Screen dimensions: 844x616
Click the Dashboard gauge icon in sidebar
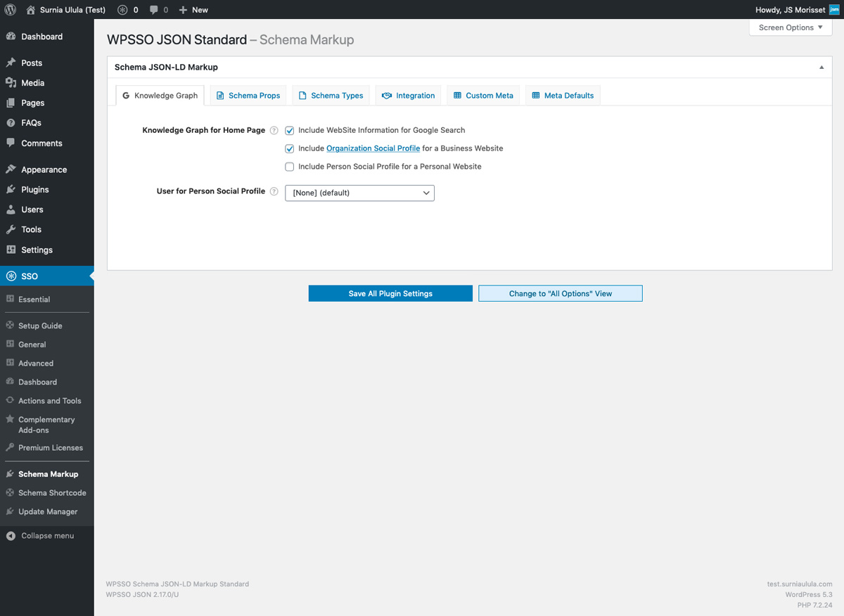pos(11,37)
